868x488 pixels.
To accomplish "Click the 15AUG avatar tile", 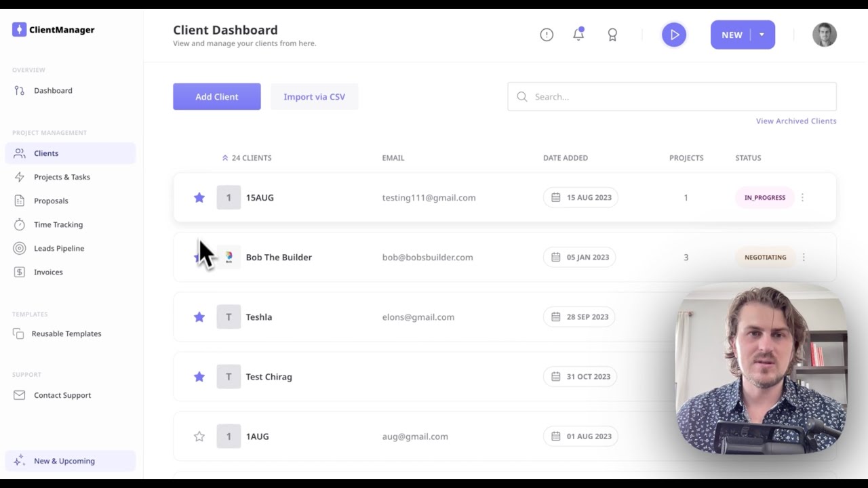I will 229,197.
